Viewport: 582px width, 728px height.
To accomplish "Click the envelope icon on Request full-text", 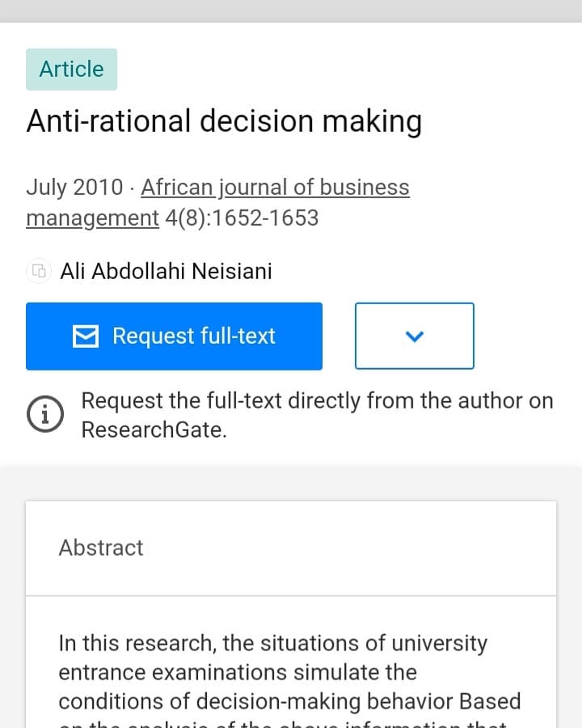I will tap(86, 336).
